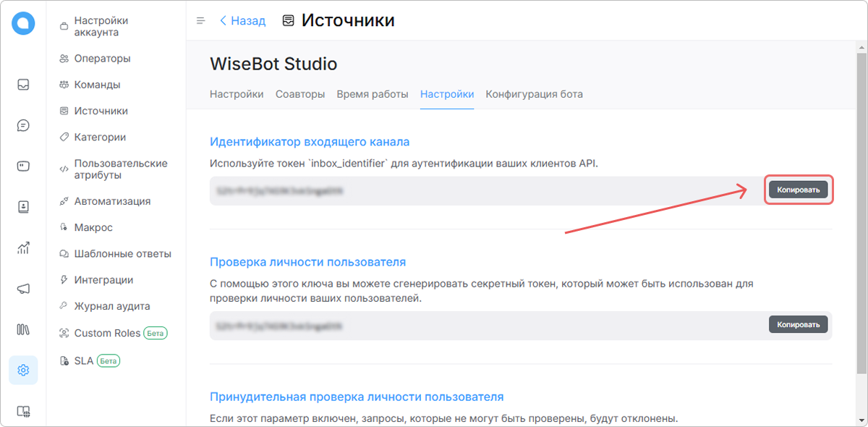The width and height of the screenshot is (868, 427).
Task: Switch to the Соавторы tab
Action: coord(300,94)
